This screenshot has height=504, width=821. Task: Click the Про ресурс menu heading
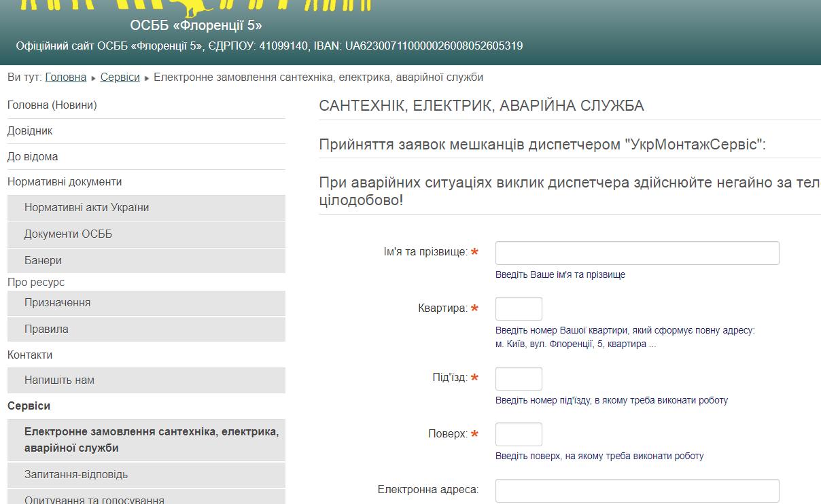(36, 282)
